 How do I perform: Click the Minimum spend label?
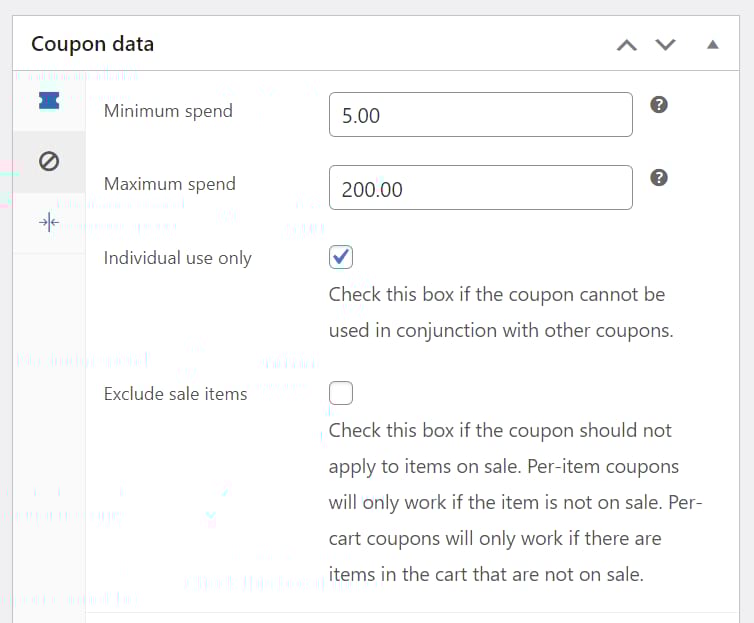click(x=168, y=112)
